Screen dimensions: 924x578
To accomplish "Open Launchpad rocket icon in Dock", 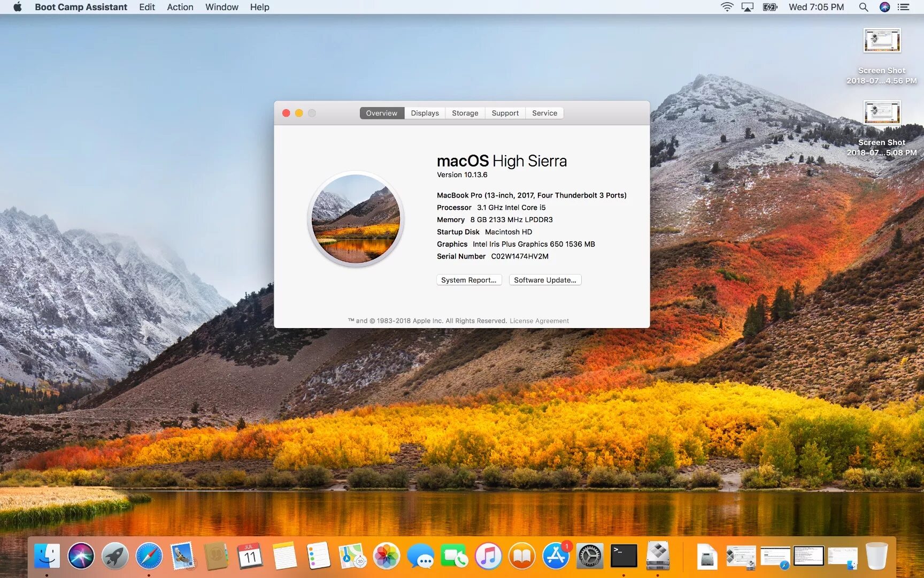I will pyautogui.click(x=115, y=556).
